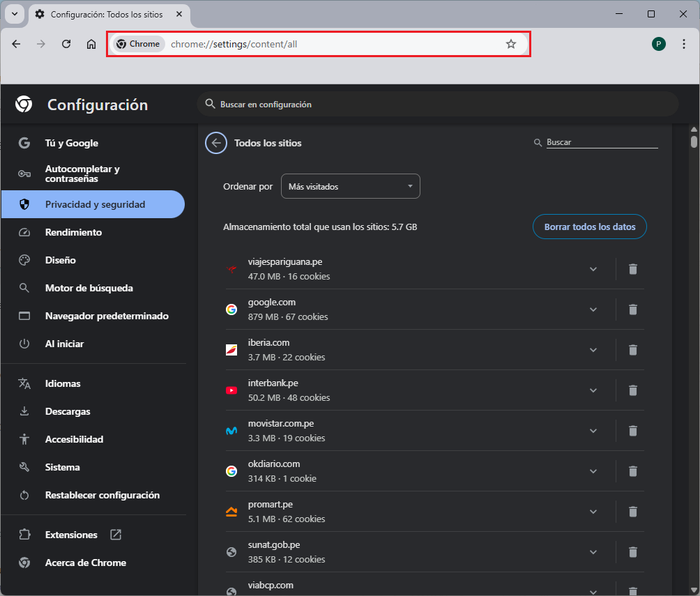This screenshot has height=596, width=700.
Task: Click the magnifier icon beside Buscar
Action: [538, 142]
